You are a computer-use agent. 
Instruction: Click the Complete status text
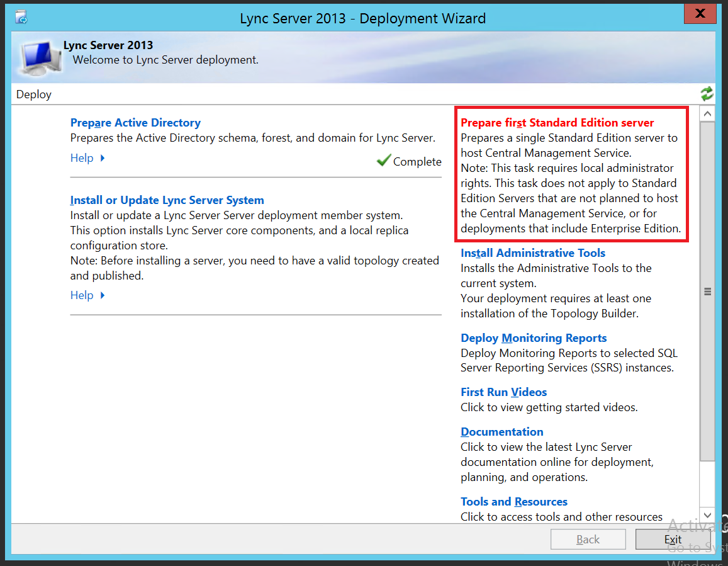pos(417,162)
